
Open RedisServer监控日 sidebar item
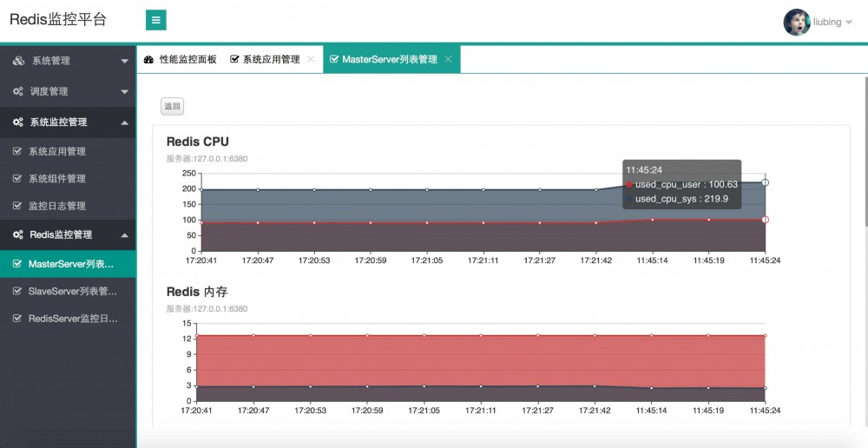[x=68, y=319]
